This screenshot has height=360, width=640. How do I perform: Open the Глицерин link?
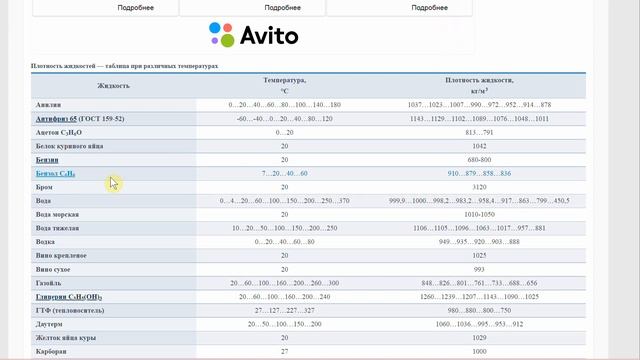coord(69,297)
